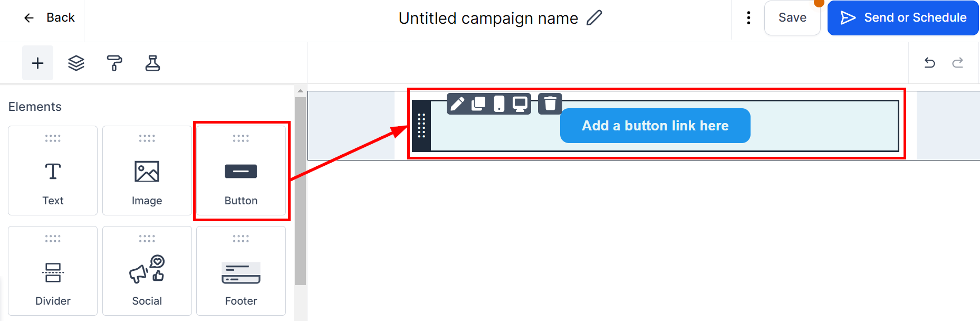
Task: Open the paint roller styles tab
Action: [x=114, y=63]
